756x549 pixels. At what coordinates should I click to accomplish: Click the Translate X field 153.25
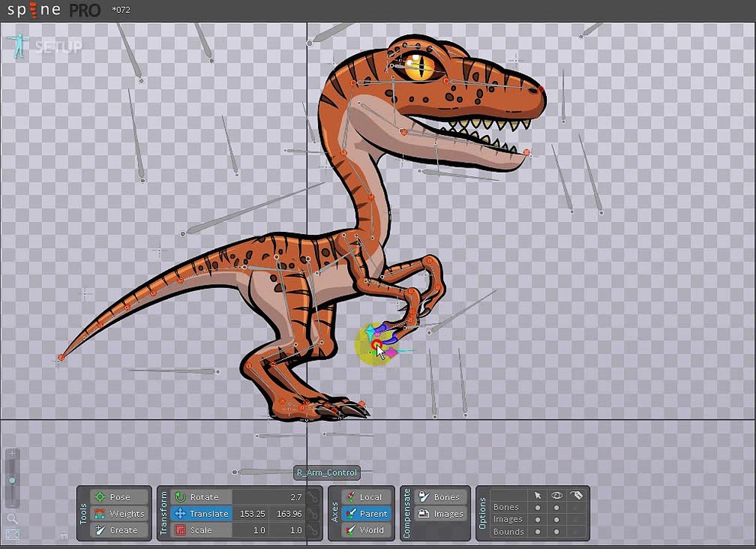(x=251, y=514)
